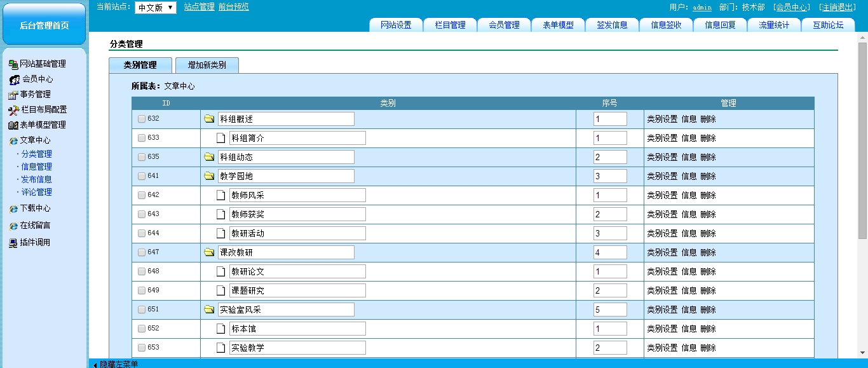Click the 会员中心 sidebar icon

point(14,79)
